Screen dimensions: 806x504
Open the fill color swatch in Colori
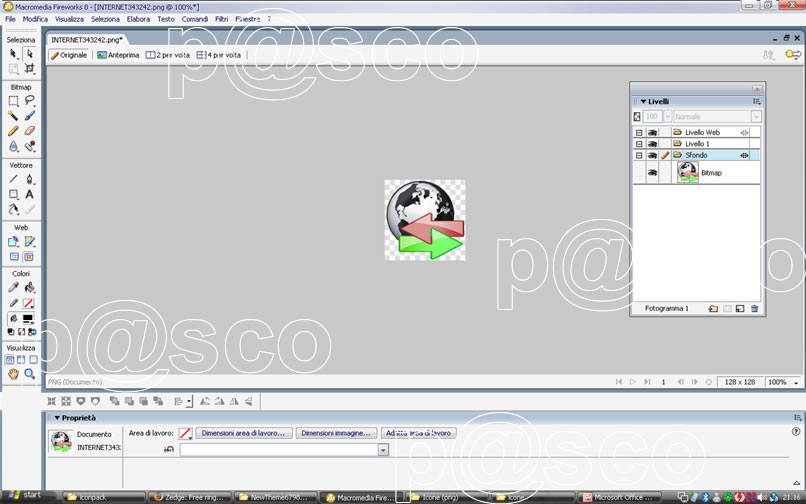click(x=28, y=319)
